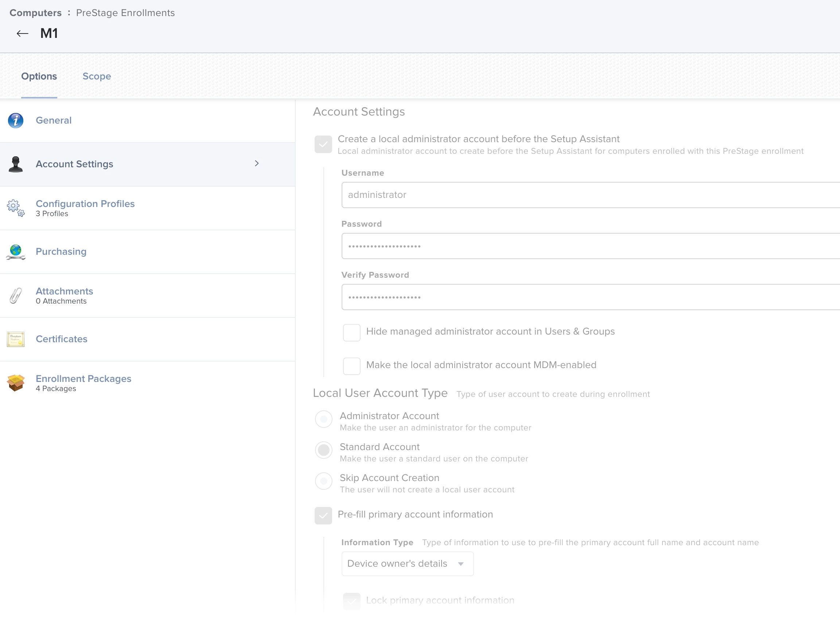
Task: Click the Enrollment Packages box icon
Action: click(15, 383)
